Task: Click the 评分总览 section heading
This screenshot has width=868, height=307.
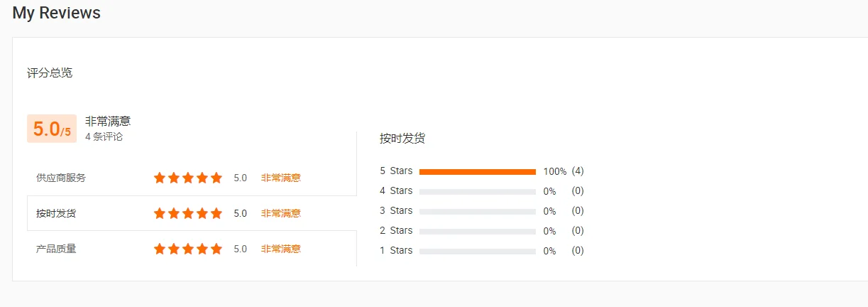Action: click(50, 72)
